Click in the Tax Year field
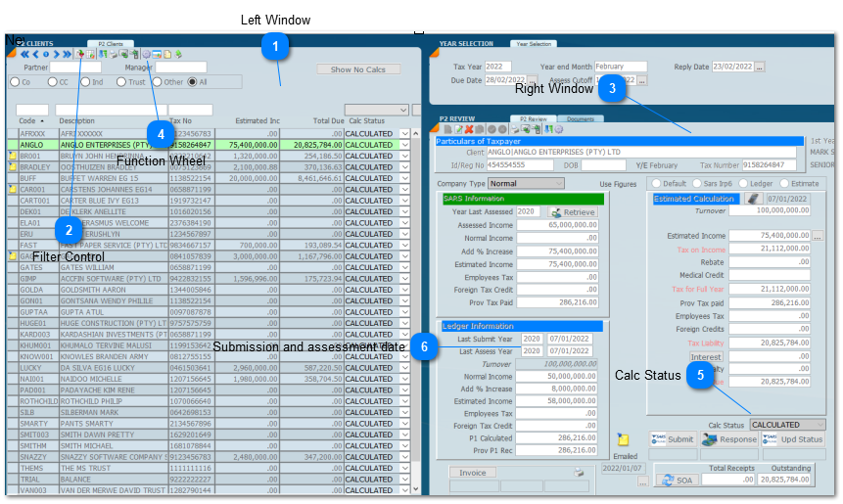This screenshot has height=504, width=843. click(x=497, y=68)
